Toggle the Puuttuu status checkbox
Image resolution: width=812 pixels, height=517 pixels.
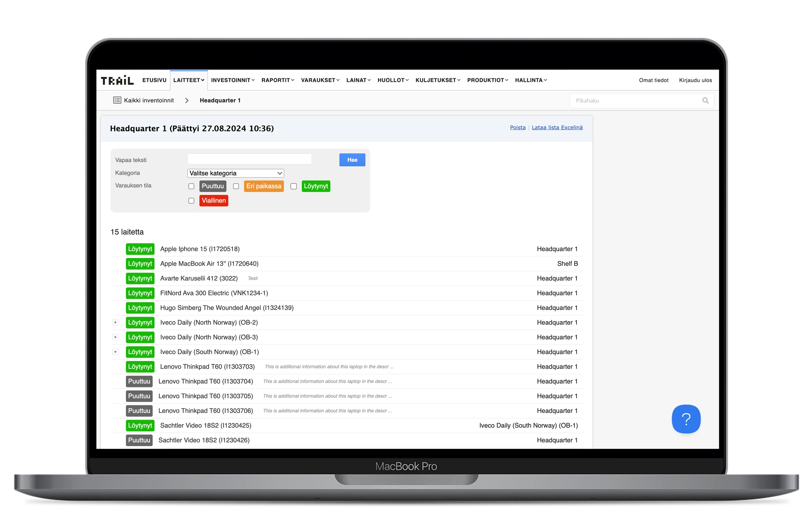click(x=191, y=186)
